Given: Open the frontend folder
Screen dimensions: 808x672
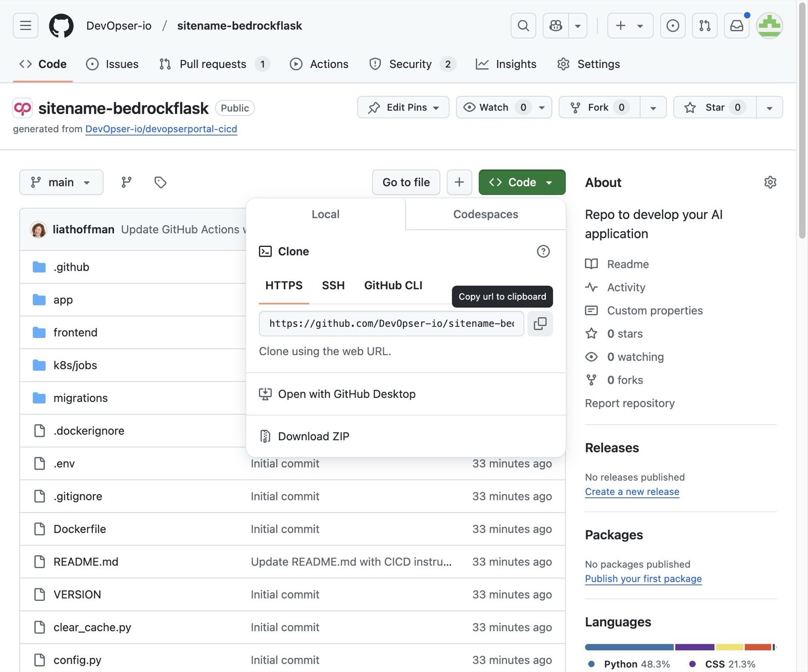Looking at the screenshot, I should coord(75,333).
